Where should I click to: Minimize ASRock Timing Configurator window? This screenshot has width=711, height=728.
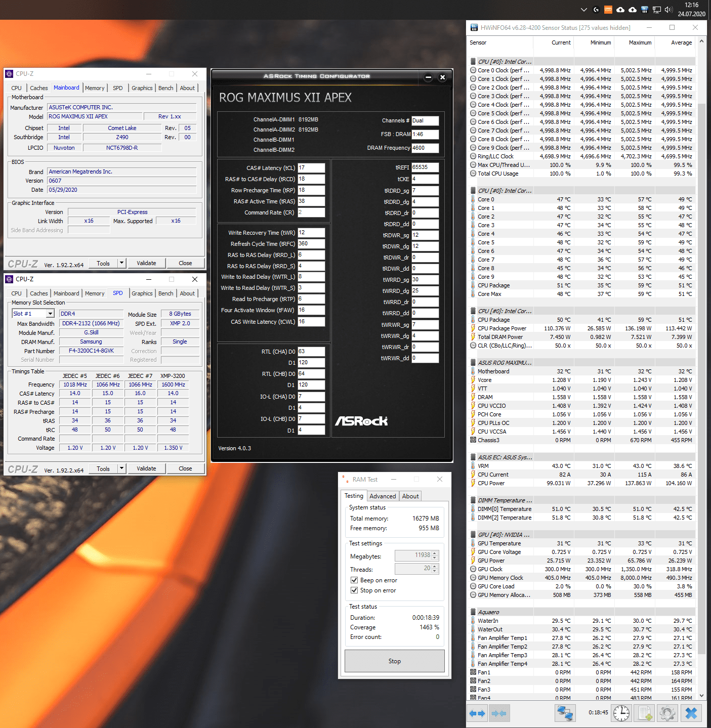pos(428,77)
